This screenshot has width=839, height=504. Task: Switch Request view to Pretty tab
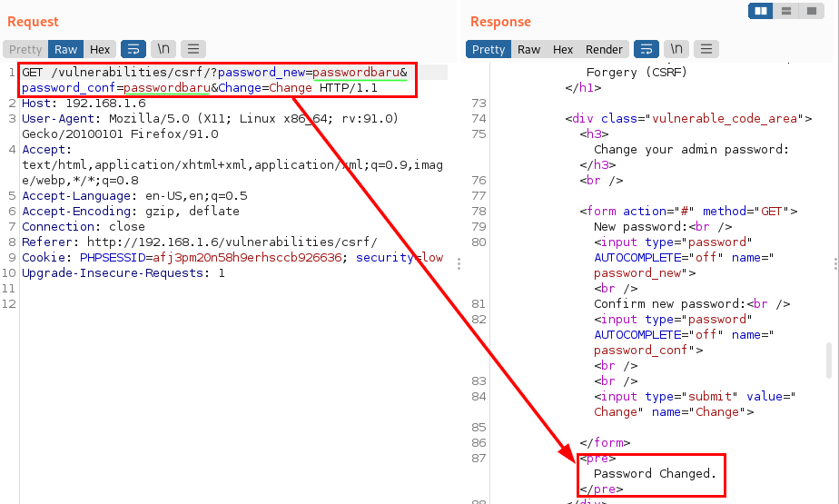pos(25,49)
